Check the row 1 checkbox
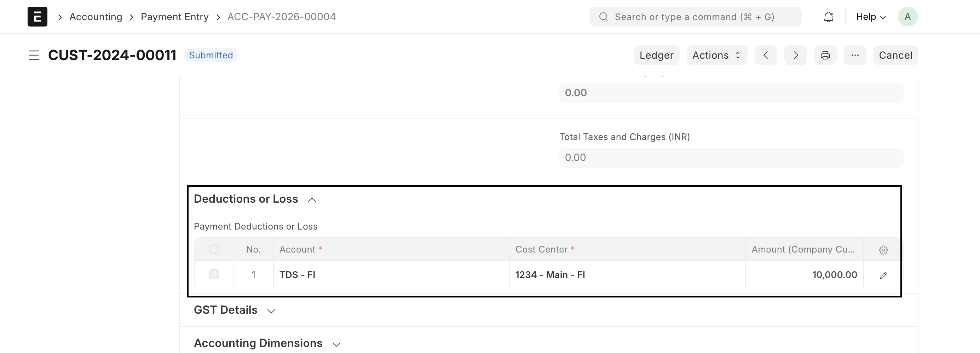980x353 pixels. point(214,274)
